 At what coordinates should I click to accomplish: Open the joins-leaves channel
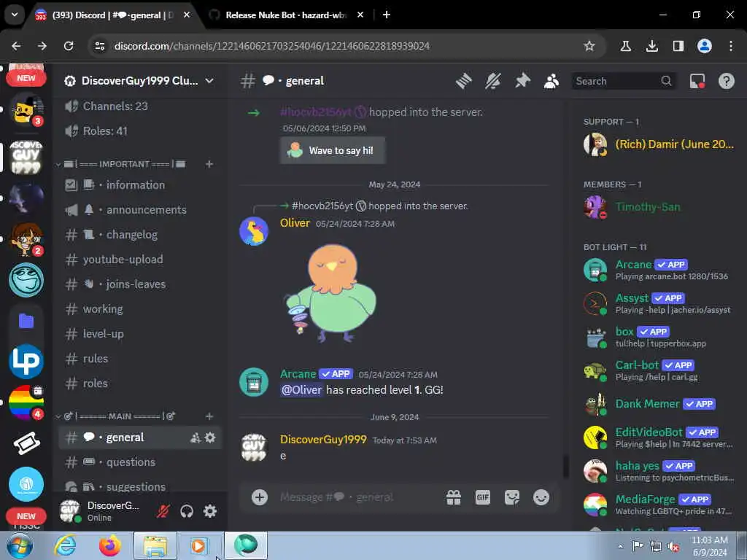pos(139,284)
